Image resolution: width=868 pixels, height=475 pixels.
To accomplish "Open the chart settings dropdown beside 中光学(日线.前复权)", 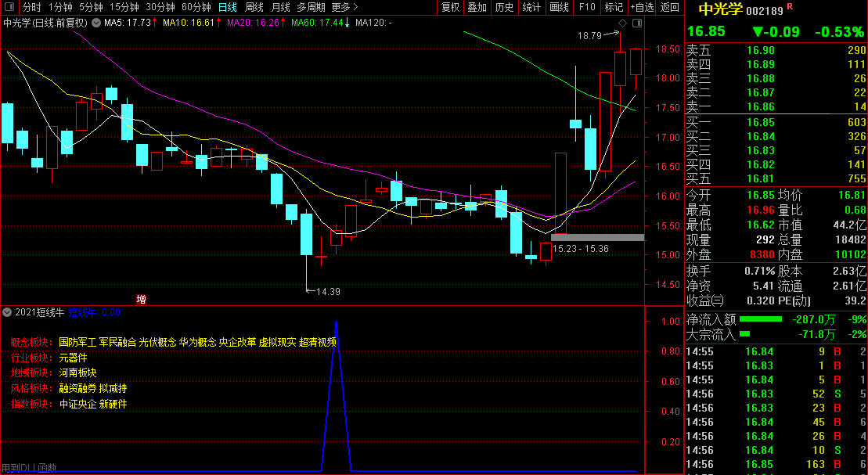I will pos(96,23).
